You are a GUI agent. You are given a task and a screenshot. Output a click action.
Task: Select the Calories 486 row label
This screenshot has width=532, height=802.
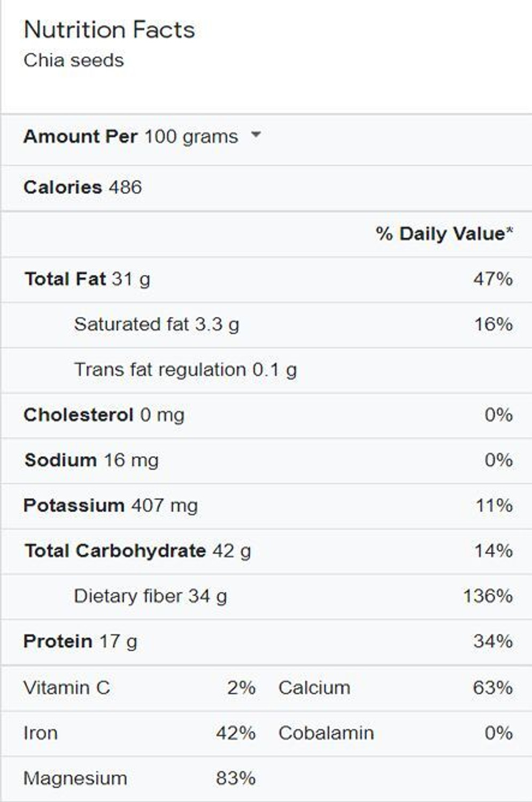pyautogui.click(x=83, y=188)
